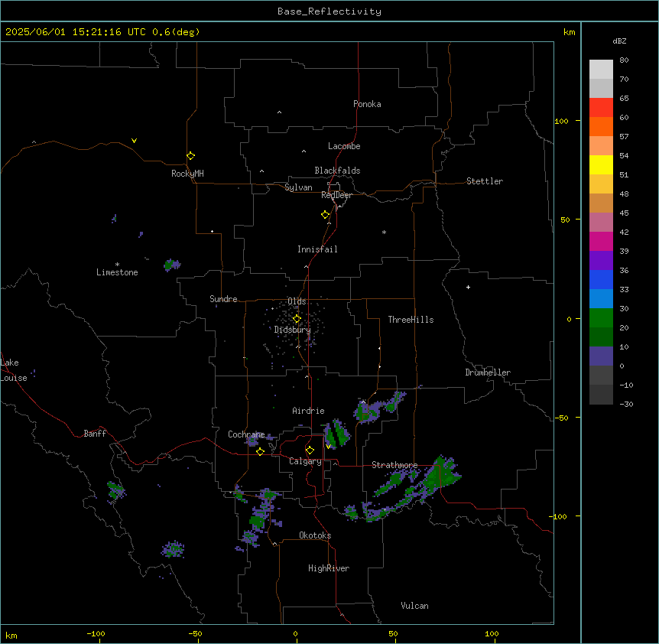Click the Okotoks label
This screenshot has height=644, width=659.
(315, 535)
